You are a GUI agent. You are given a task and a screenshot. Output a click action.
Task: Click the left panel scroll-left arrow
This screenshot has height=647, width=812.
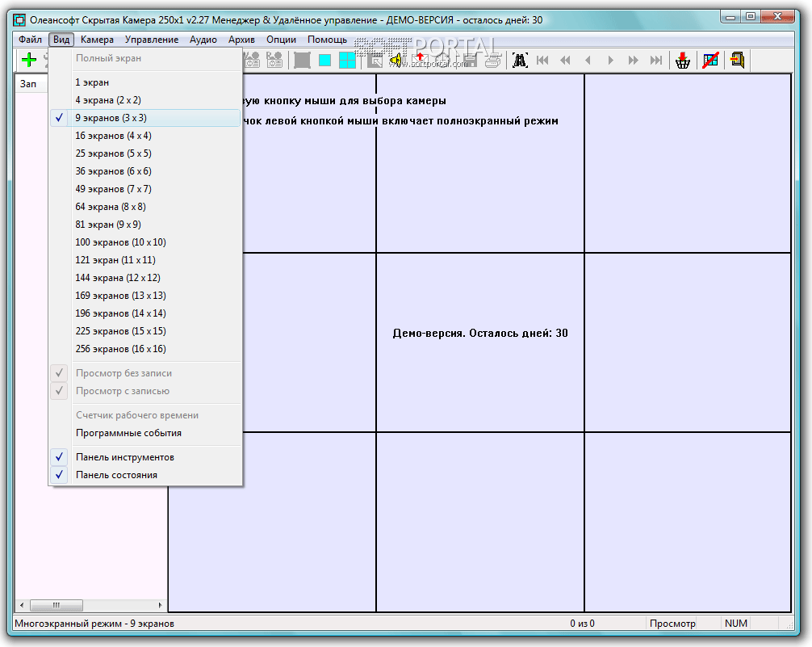22,605
